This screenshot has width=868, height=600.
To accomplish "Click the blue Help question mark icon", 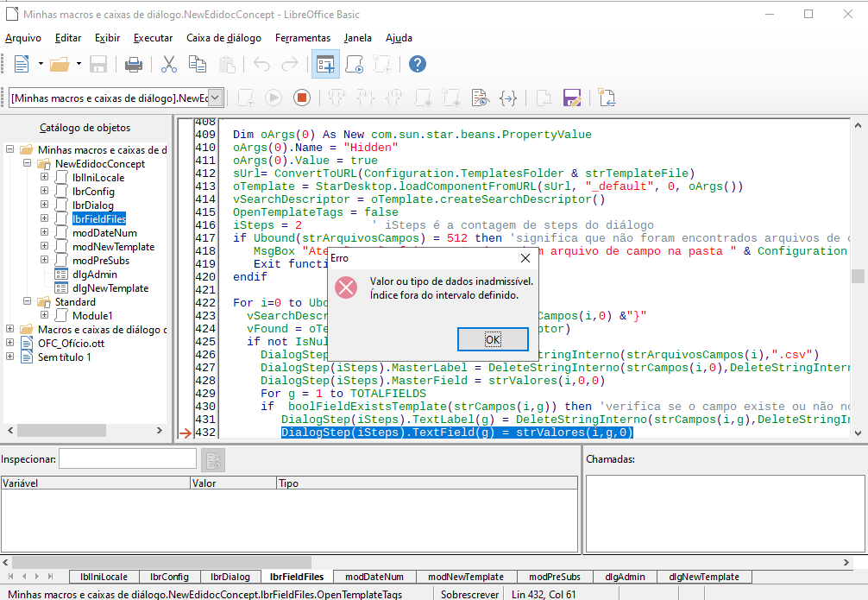I will tap(418, 64).
